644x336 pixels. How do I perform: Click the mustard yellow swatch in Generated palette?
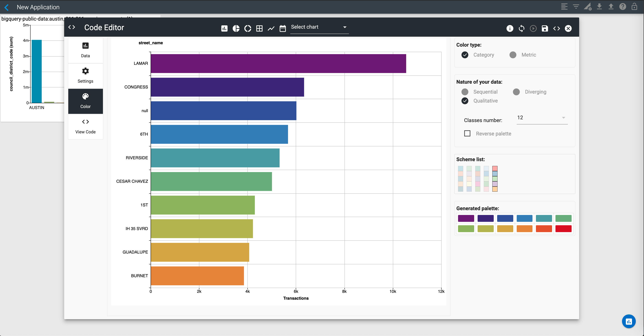505,229
